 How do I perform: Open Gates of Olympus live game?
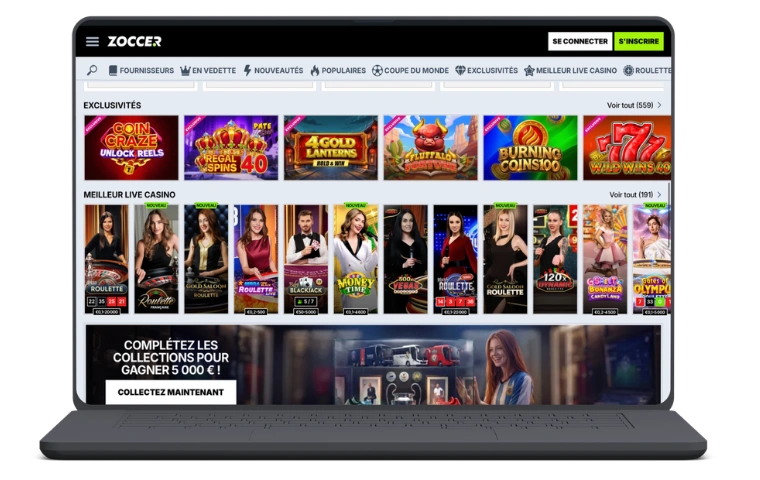pyautogui.click(x=652, y=259)
